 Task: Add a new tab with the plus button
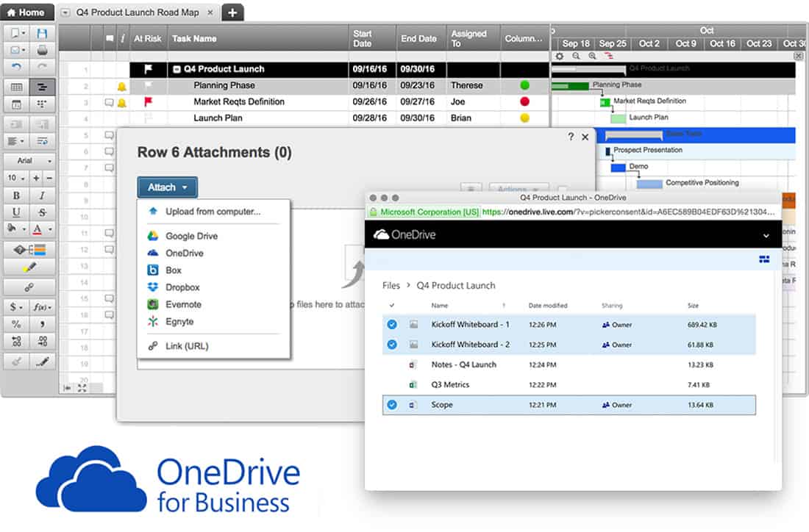[x=232, y=12]
